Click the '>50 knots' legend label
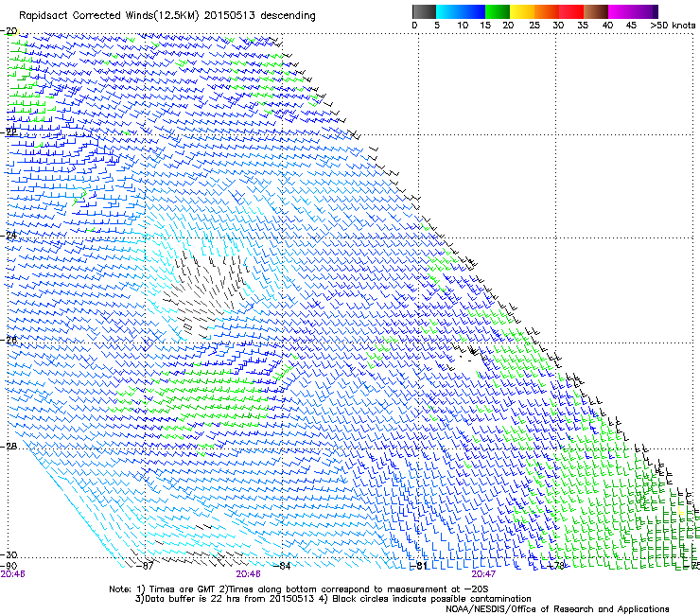 click(x=673, y=26)
